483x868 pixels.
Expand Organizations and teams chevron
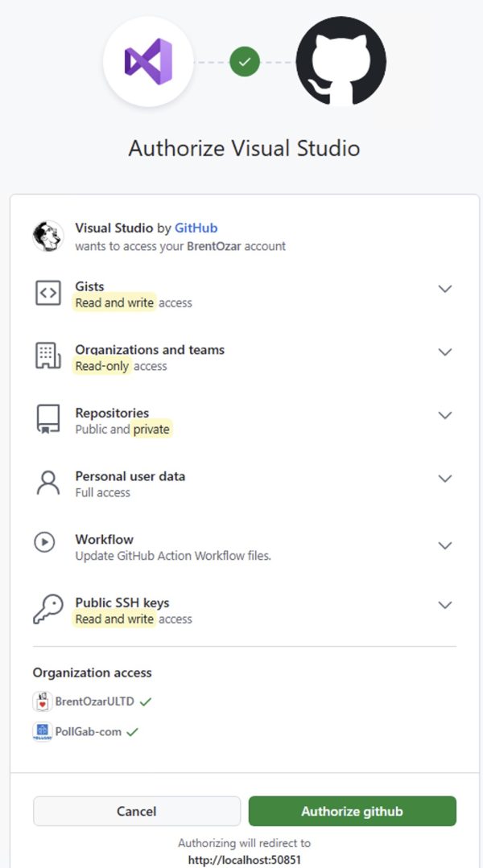pos(444,352)
